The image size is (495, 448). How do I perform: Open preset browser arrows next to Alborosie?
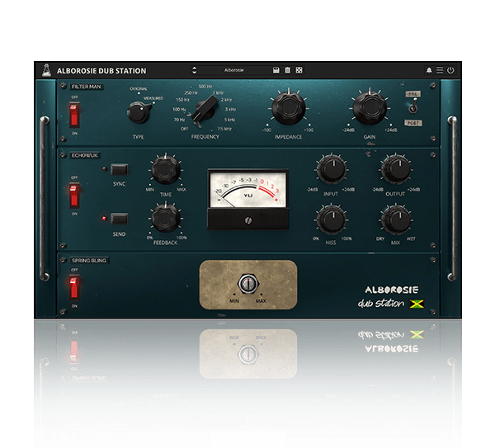[x=194, y=70]
